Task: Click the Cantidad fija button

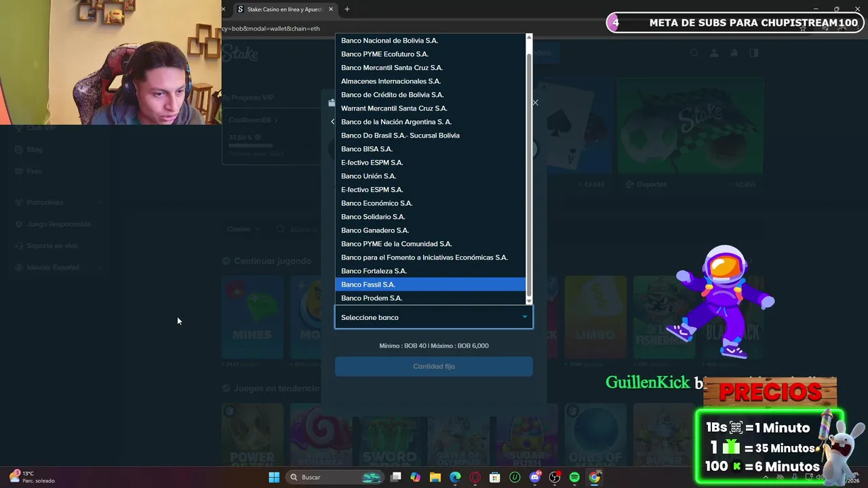Action: pyautogui.click(x=434, y=367)
